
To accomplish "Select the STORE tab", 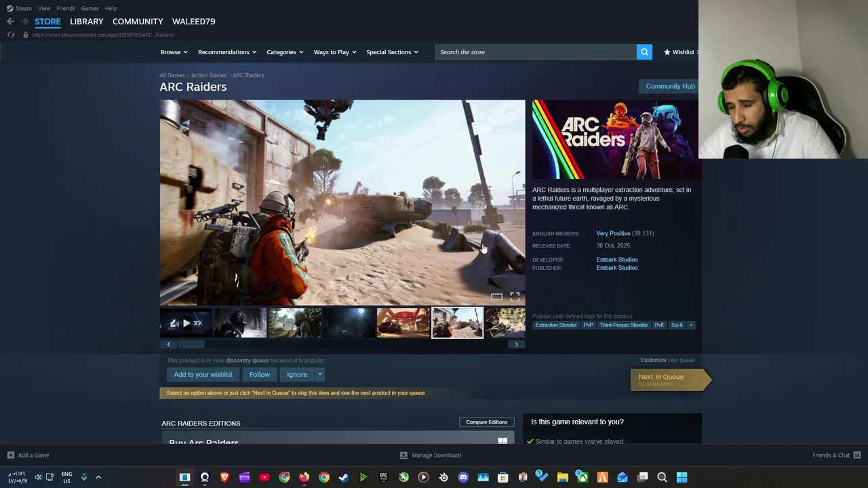I will [47, 22].
